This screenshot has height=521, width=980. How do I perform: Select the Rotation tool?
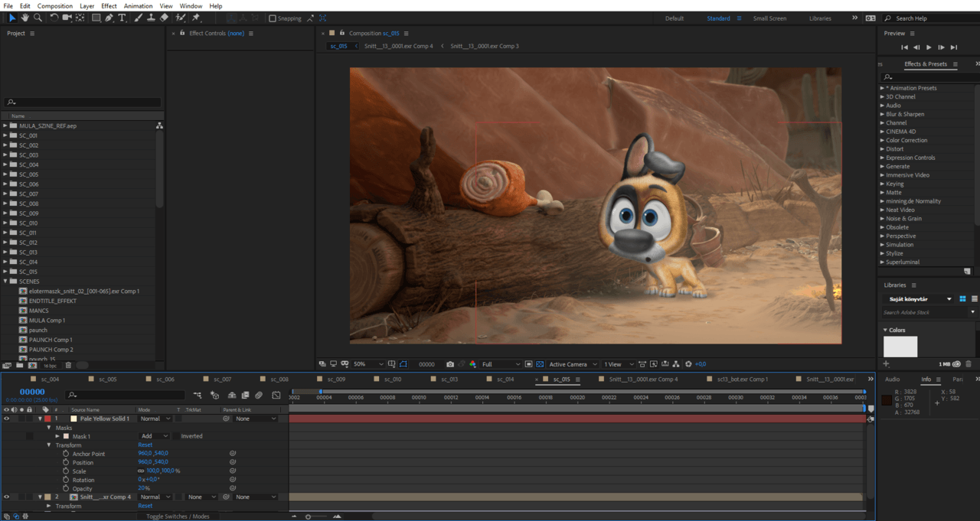pyautogui.click(x=54, y=18)
